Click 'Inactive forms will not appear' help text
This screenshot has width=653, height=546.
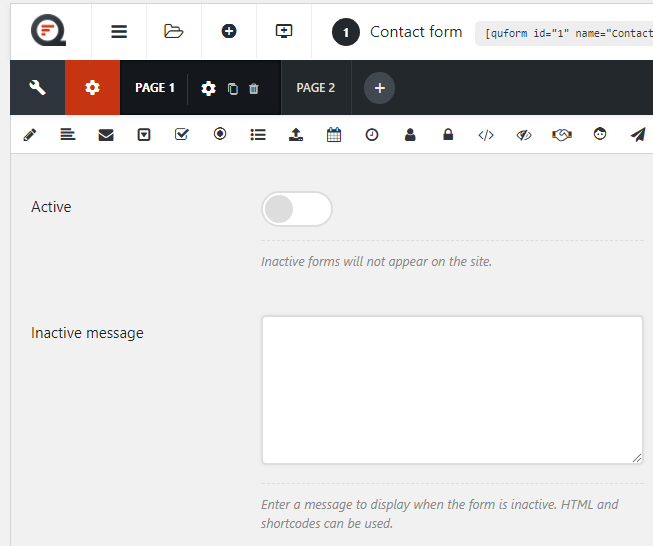(x=376, y=262)
